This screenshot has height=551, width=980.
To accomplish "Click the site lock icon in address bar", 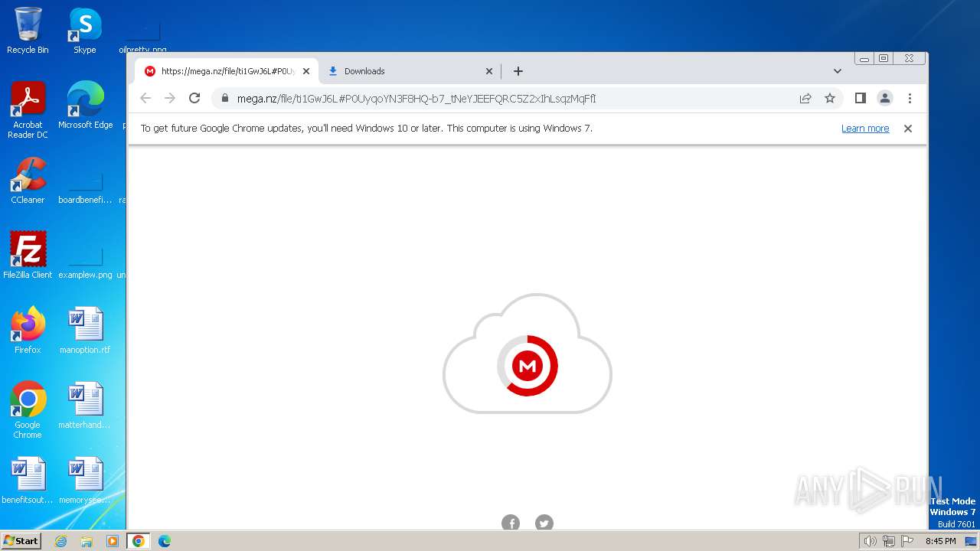I will click(225, 98).
